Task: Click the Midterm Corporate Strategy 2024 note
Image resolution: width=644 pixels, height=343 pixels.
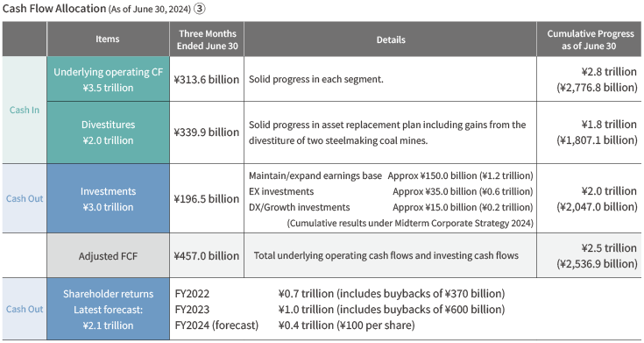Action: point(410,223)
